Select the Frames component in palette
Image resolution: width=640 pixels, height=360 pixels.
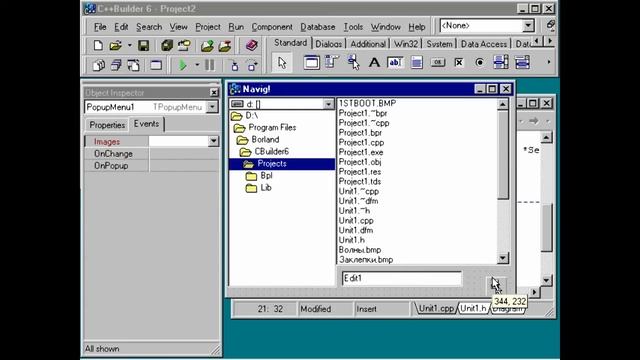pyautogui.click(x=311, y=62)
